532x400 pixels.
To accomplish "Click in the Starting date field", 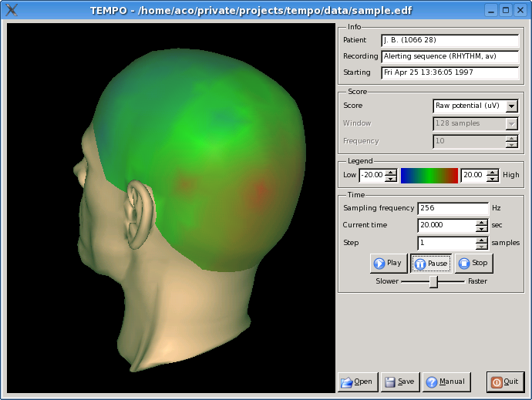I will 450,72.
